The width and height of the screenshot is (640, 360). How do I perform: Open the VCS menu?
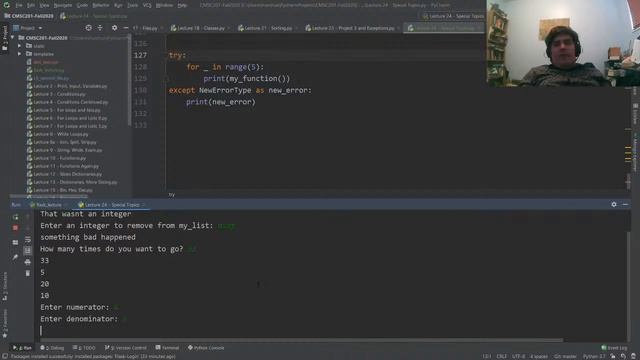(147, 5)
